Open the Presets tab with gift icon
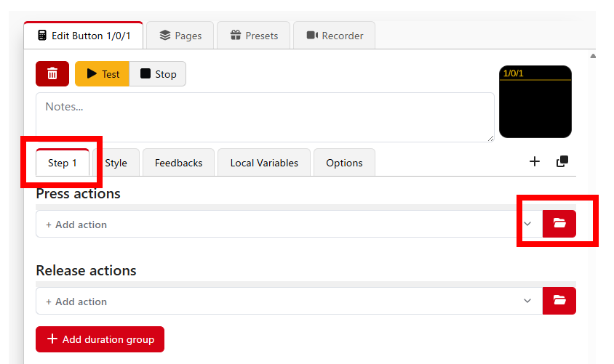The width and height of the screenshot is (614, 364). tap(254, 36)
